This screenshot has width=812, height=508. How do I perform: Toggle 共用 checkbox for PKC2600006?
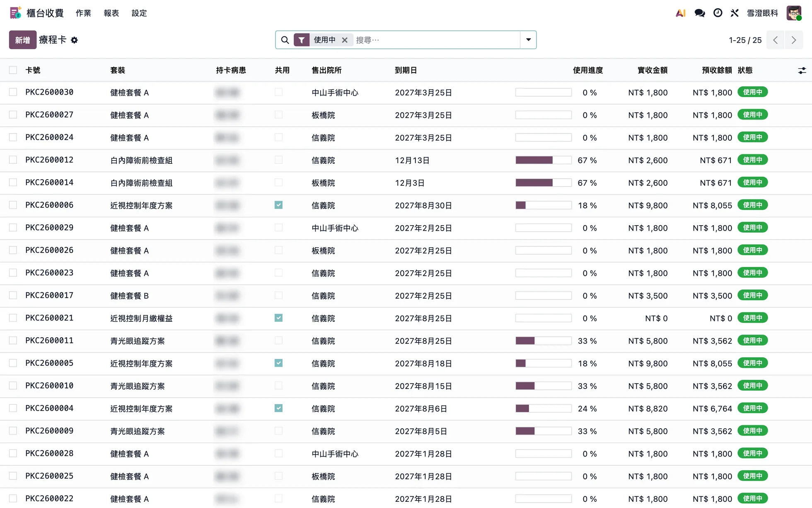click(278, 205)
